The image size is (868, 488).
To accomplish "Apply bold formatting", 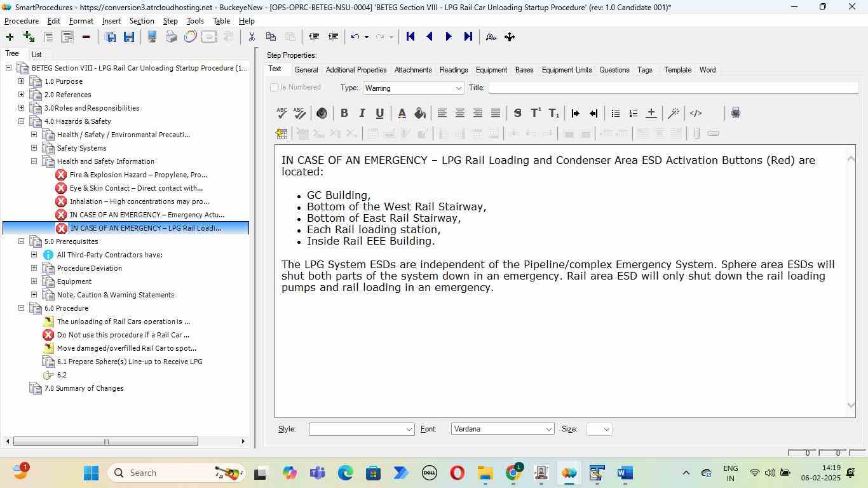I will (344, 113).
